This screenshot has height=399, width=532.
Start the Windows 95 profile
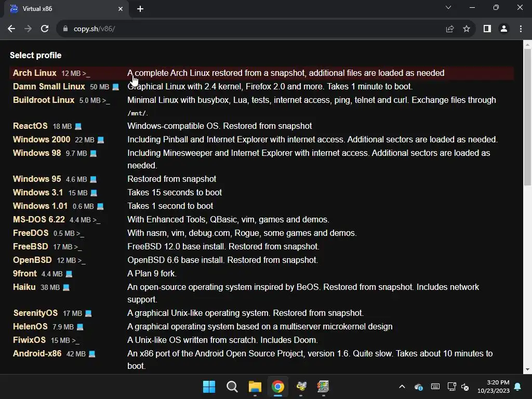click(37, 179)
